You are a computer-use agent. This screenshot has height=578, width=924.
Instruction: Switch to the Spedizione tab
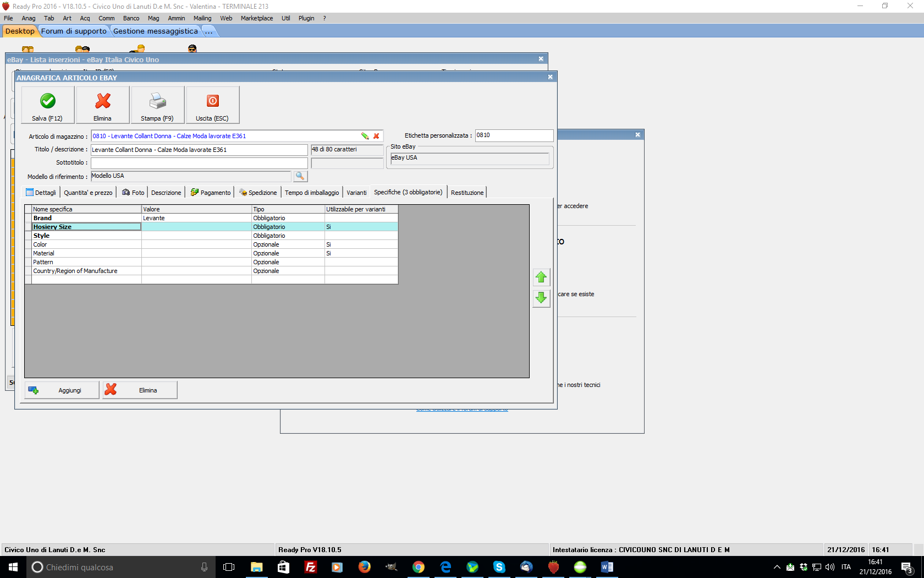[x=258, y=193]
